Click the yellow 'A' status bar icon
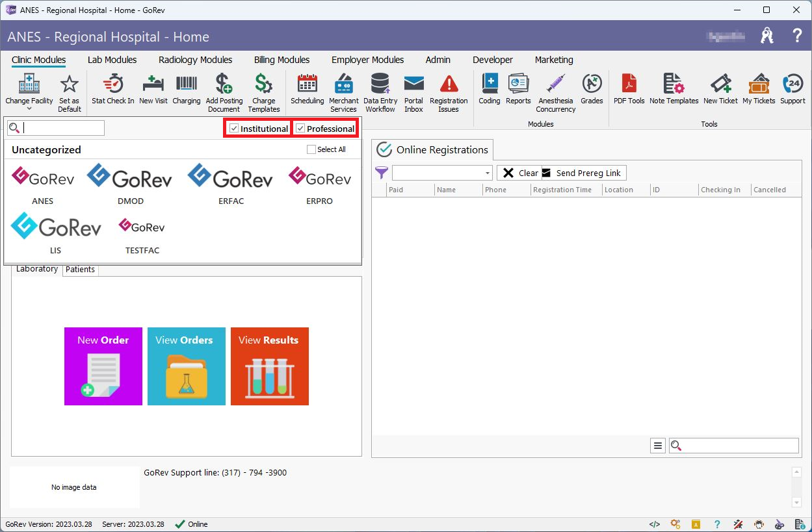The height and width of the screenshot is (532, 812). 696,524
